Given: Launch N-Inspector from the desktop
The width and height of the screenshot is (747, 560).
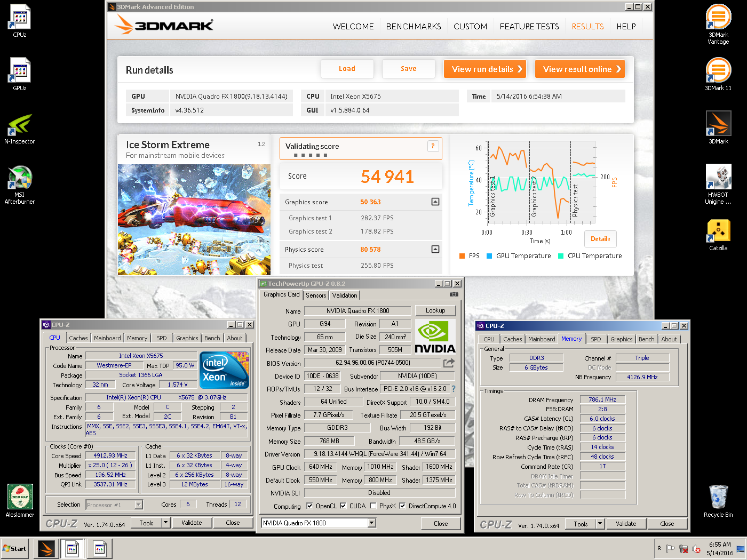Looking at the screenshot, I should pyautogui.click(x=20, y=128).
